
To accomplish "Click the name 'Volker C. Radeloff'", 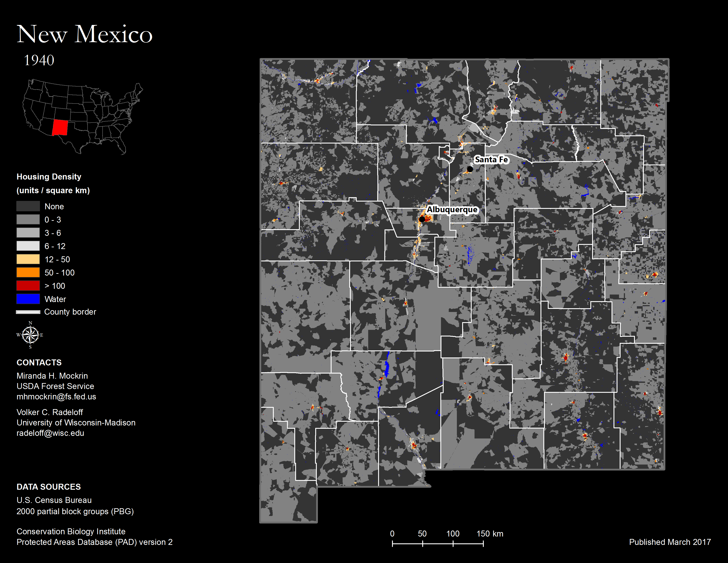I will coord(50,412).
